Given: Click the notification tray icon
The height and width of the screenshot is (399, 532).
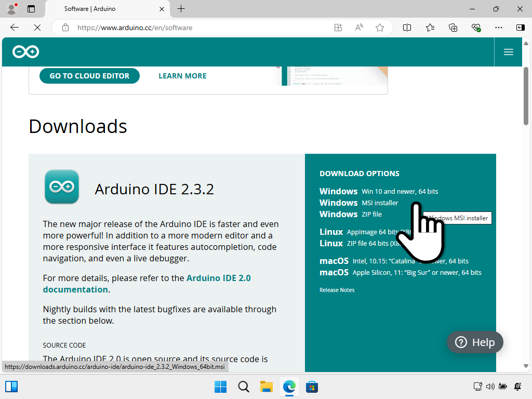Looking at the screenshot, I should (518, 387).
